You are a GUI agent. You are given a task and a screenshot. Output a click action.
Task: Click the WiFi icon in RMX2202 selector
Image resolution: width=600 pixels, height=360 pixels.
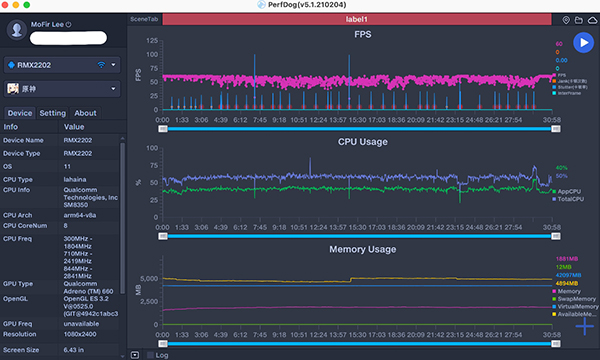(x=101, y=65)
